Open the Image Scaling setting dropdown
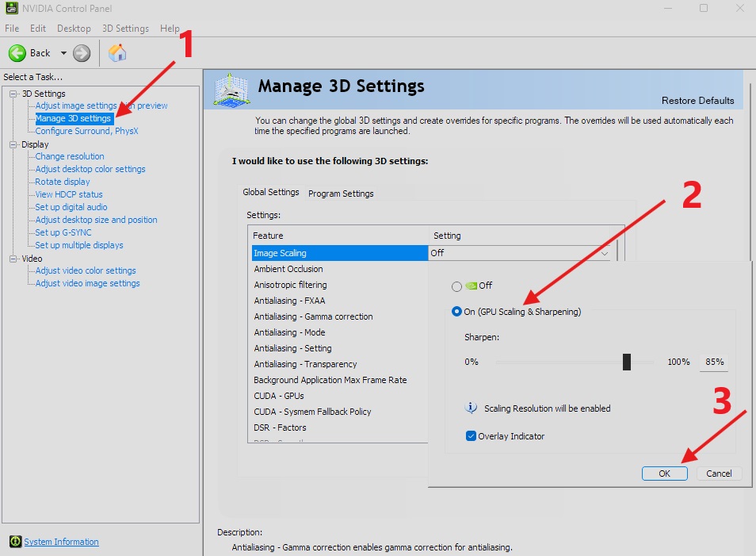 [x=605, y=253]
